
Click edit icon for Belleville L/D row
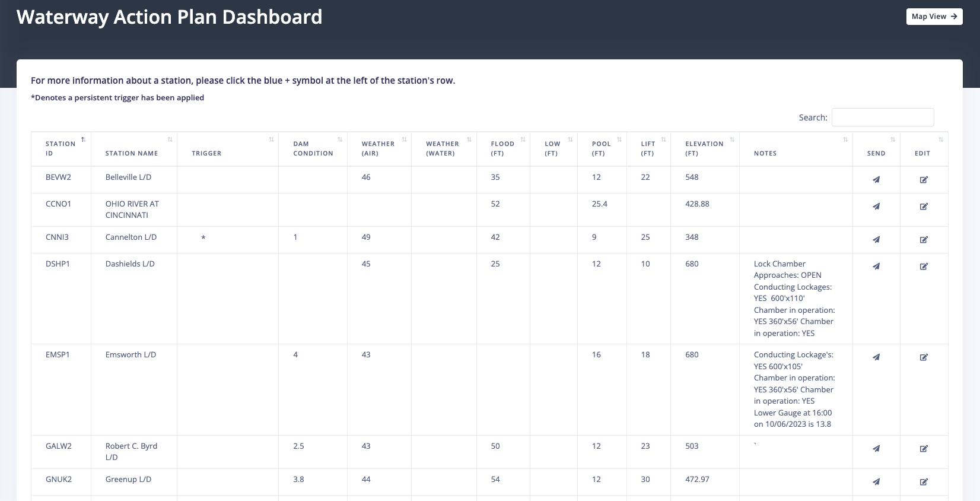tap(924, 180)
